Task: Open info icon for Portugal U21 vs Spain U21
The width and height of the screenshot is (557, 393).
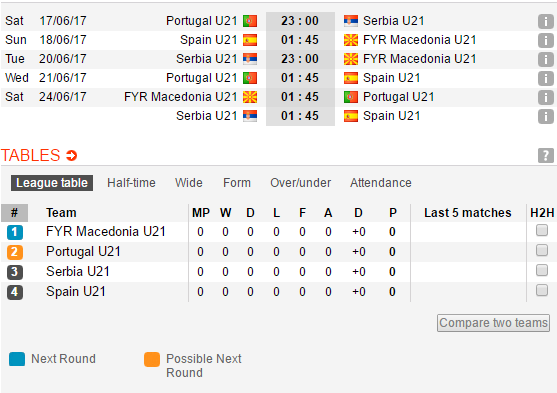Action: tap(546, 78)
